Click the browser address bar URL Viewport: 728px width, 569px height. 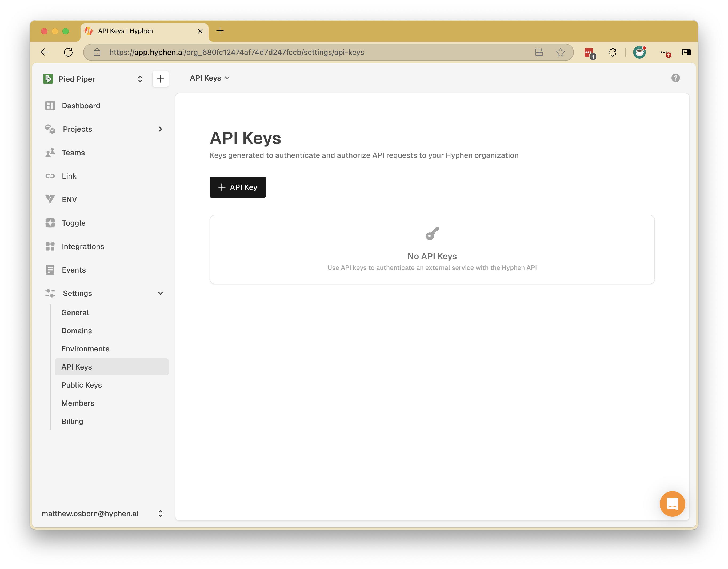pos(236,52)
